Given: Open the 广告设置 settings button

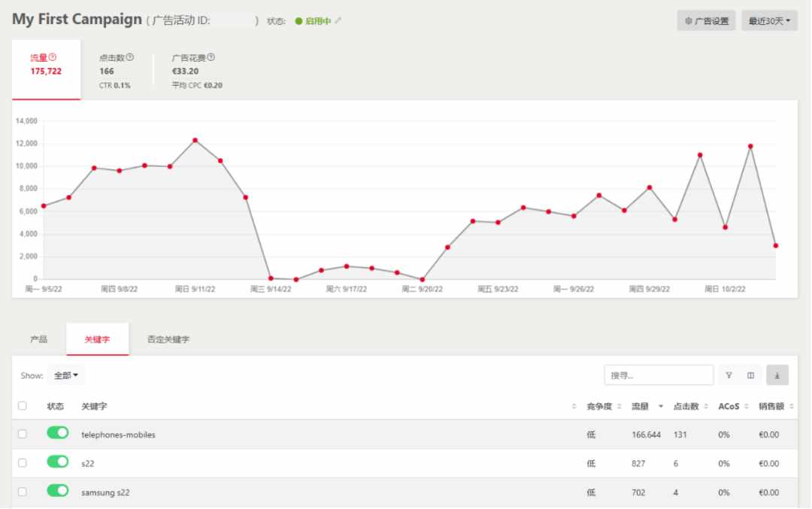Looking at the screenshot, I should [706, 21].
